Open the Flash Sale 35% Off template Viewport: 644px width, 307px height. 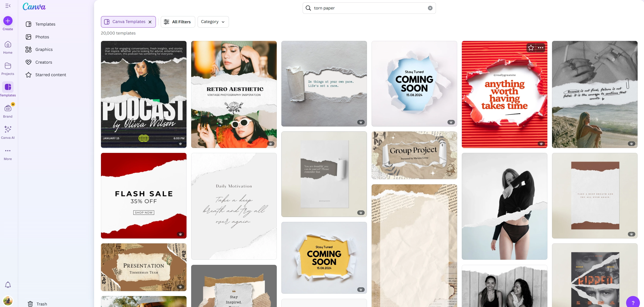pos(144,196)
